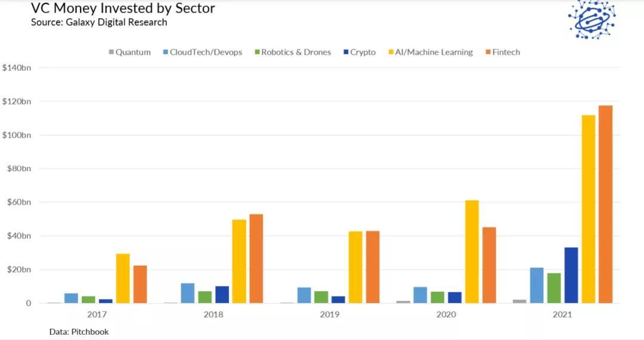The image size is (644, 340).
Task: Click the $140bn y-axis label
Action: tap(17, 68)
